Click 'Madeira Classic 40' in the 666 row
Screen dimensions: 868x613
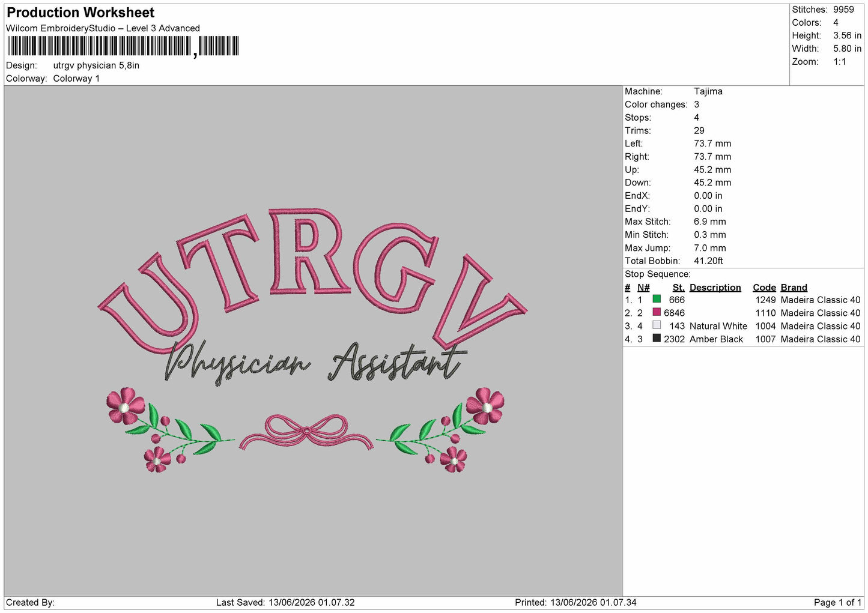[821, 300]
